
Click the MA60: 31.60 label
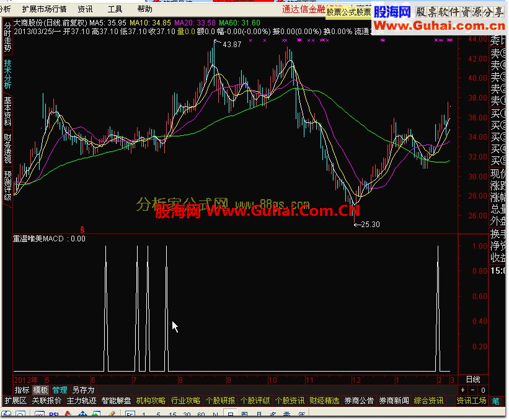pyautogui.click(x=239, y=23)
